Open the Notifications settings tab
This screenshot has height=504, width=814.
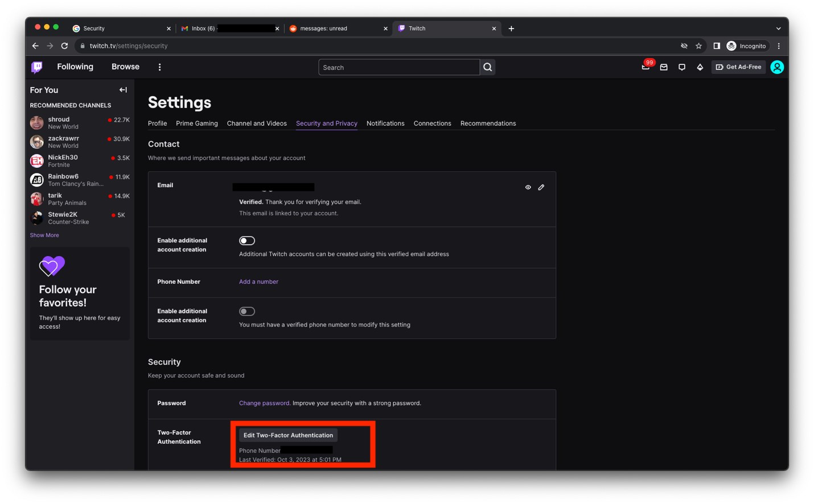(385, 123)
